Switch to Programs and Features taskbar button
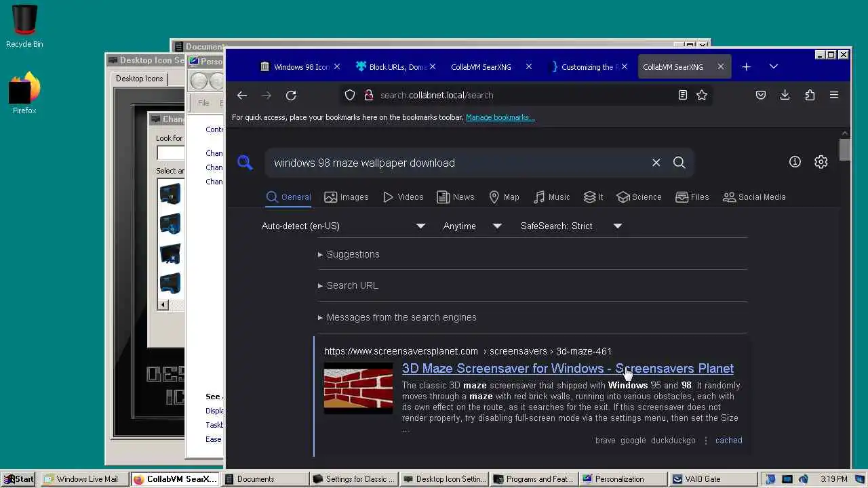 click(534, 479)
